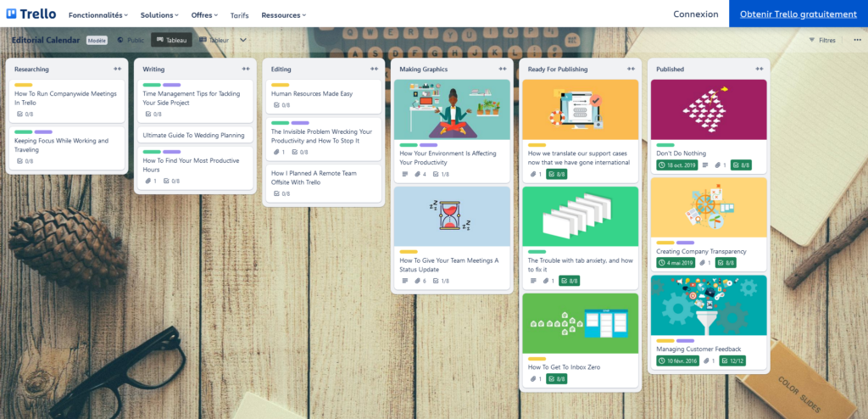
Task: Collapse the Writing list
Action: [246, 69]
